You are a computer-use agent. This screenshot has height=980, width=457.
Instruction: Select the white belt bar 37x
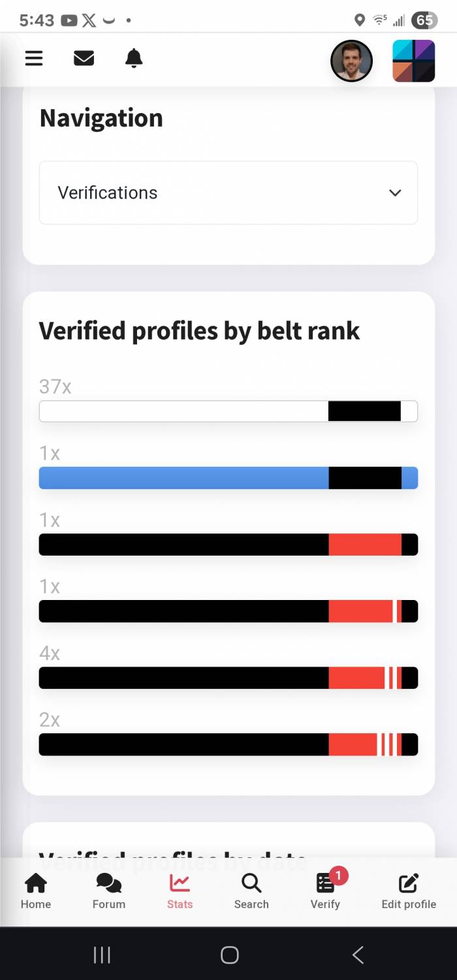coord(228,411)
